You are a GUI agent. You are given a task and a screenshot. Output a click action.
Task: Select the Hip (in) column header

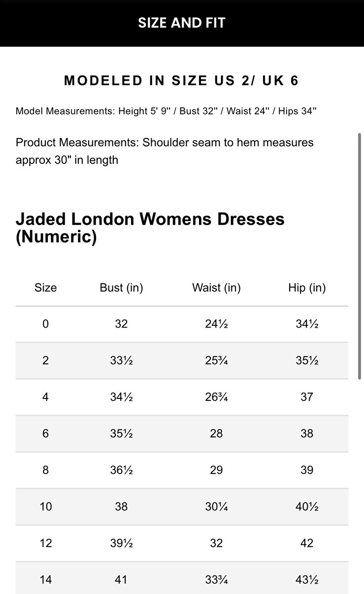point(307,288)
